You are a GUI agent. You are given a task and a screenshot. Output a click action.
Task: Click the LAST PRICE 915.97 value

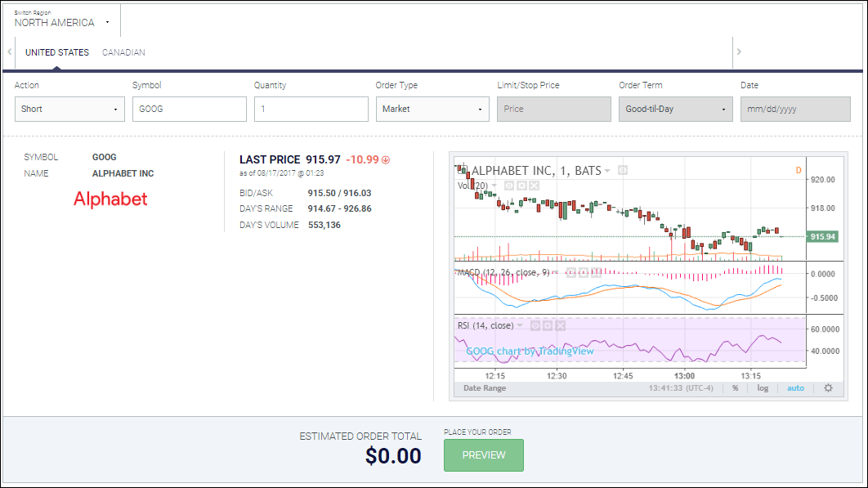tap(324, 159)
